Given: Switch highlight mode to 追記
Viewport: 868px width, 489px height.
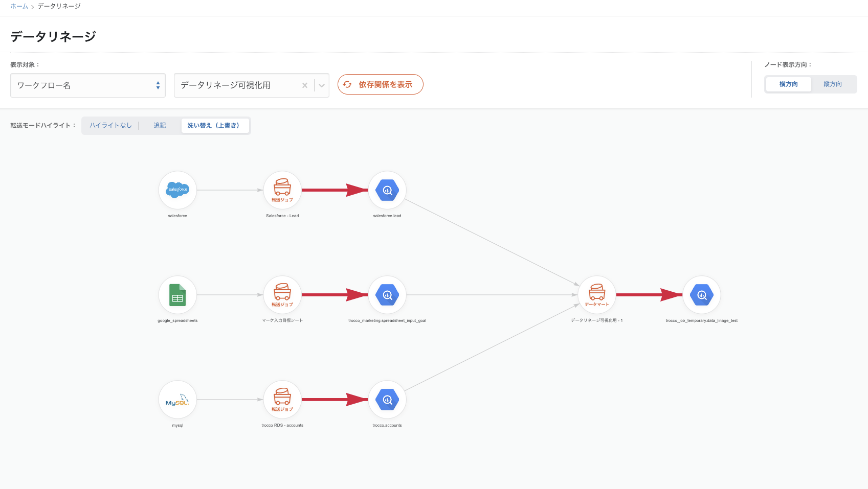Looking at the screenshot, I should [160, 126].
